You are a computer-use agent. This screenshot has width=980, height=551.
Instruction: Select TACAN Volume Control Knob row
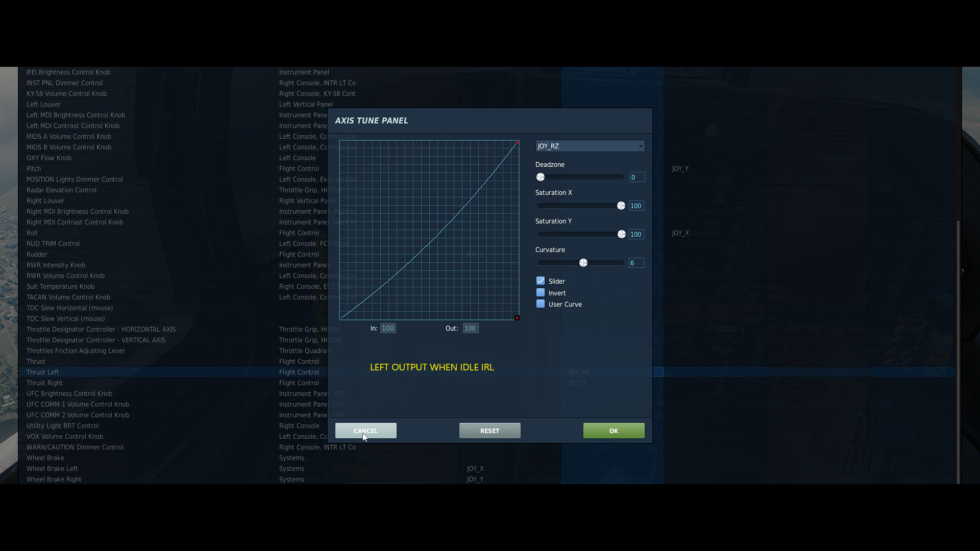coord(487,297)
